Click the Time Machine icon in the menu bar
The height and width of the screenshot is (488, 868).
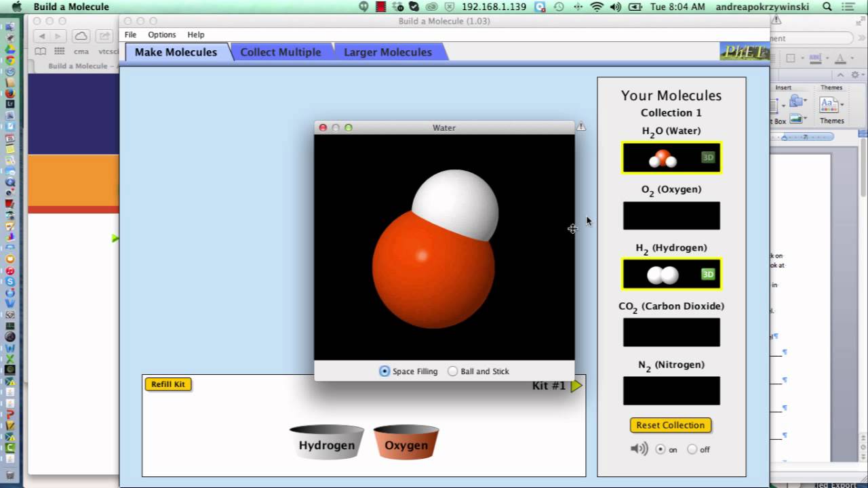point(559,7)
